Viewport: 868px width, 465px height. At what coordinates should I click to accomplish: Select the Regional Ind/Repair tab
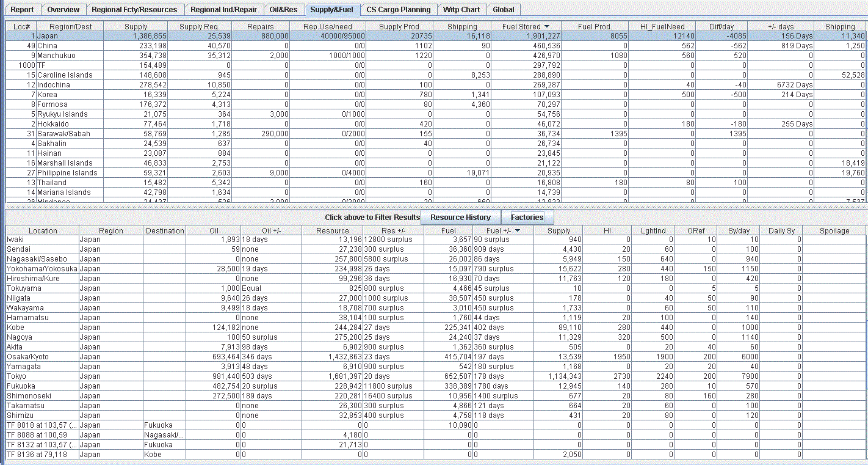click(x=223, y=10)
